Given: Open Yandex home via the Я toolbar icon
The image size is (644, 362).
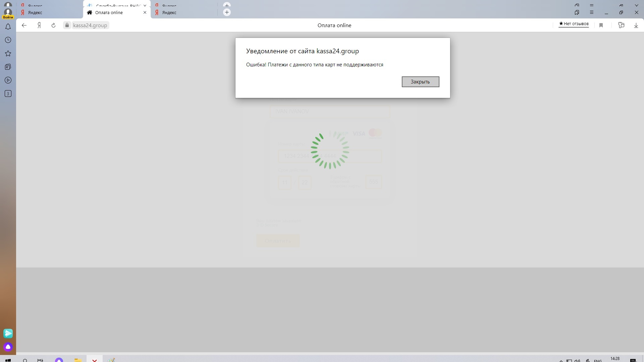Looking at the screenshot, I should point(39,25).
